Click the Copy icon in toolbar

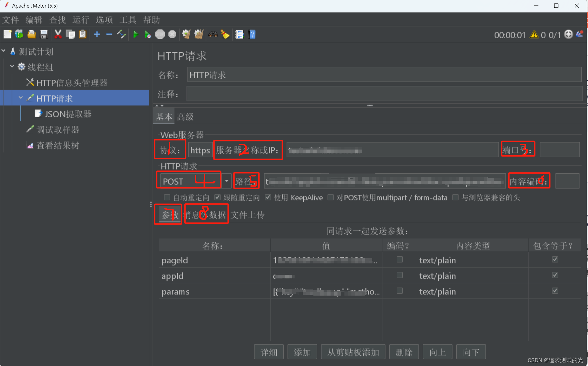(x=70, y=34)
